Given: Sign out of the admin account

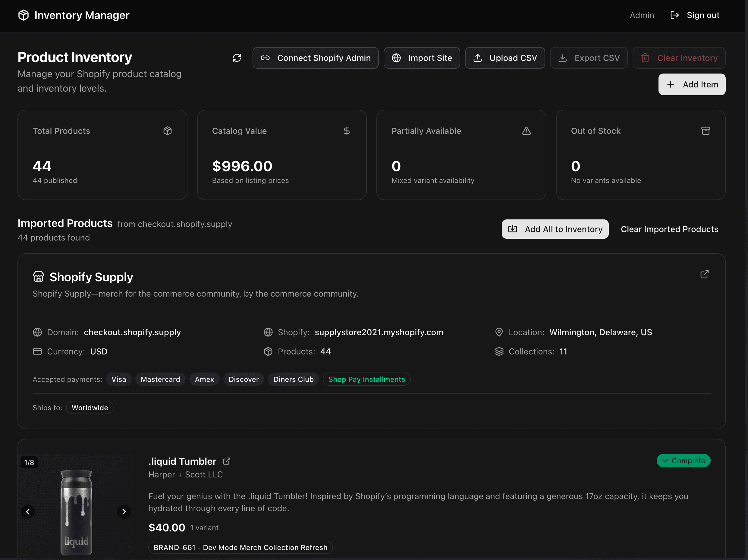Looking at the screenshot, I should click(695, 15).
